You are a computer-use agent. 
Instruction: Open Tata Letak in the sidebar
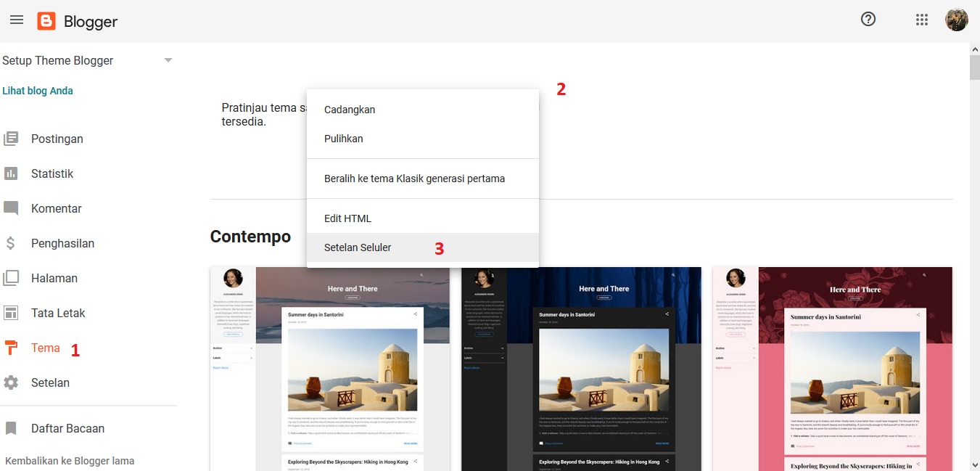click(x=58, y=313)
